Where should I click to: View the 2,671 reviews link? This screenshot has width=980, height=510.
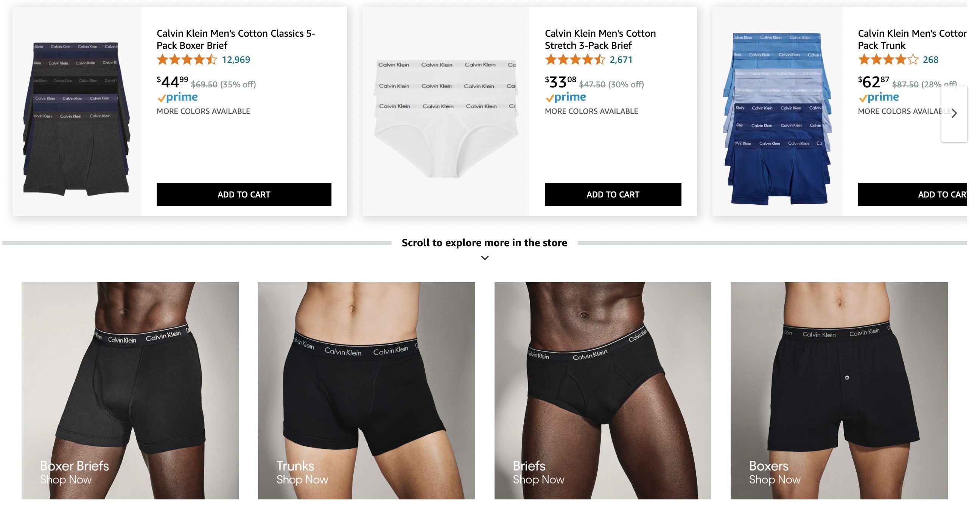(621, 60)
